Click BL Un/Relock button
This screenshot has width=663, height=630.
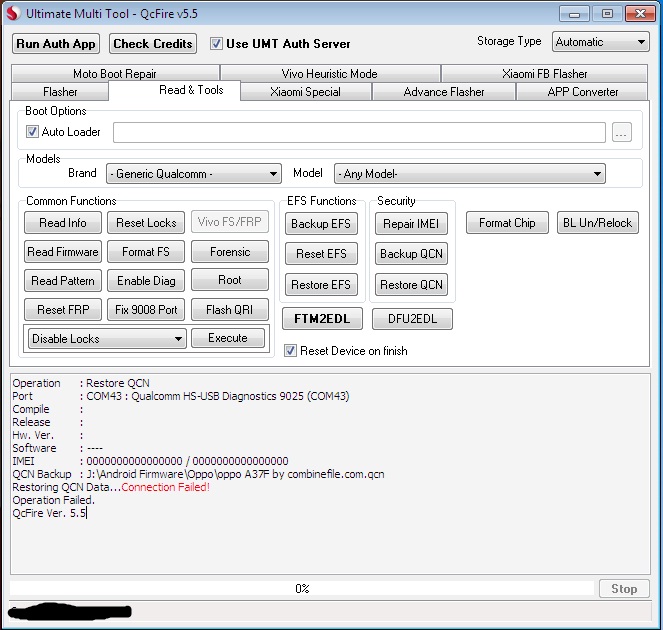tap(597, 222)
